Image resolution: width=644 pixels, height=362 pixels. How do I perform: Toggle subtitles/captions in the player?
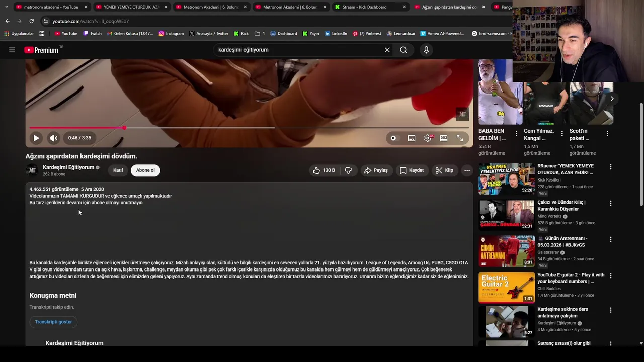(x=412, y=138)
